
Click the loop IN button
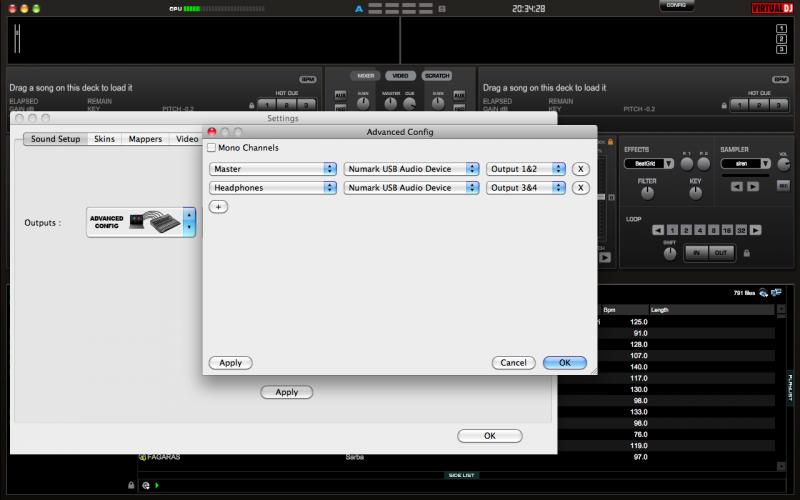[x=696, y=254]
